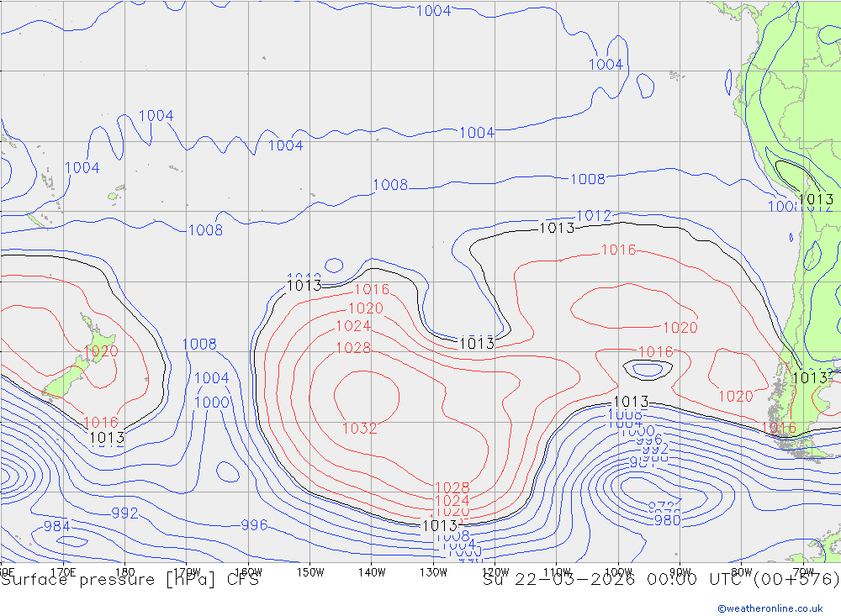
Task: Click the 150W longitude axis label
Action: click(x=310, y=572)
